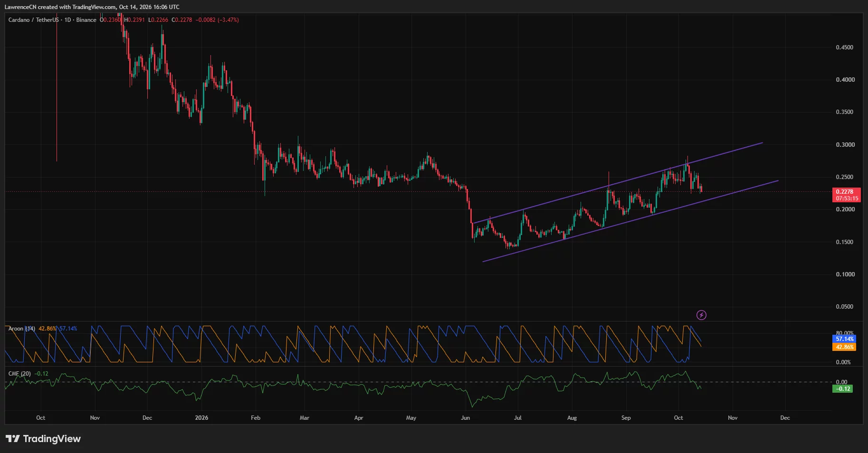Click the TradingView logo at the bottom
The image size is (868, 453).
[43, 439]
